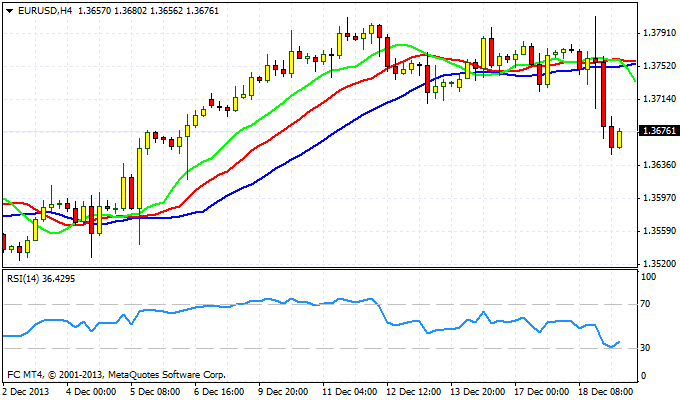Click the 9 Dec 20:00 time label
Viewport: 680px width, 400px height.
(x=284, y=391)
